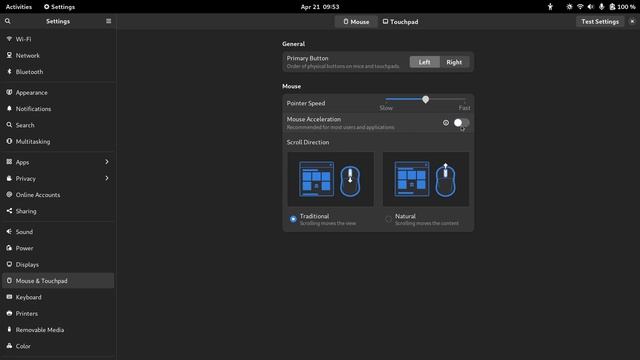Open the Online Accounts panel
This screenshot has height=360, width=640.
(x=58, y=195)
